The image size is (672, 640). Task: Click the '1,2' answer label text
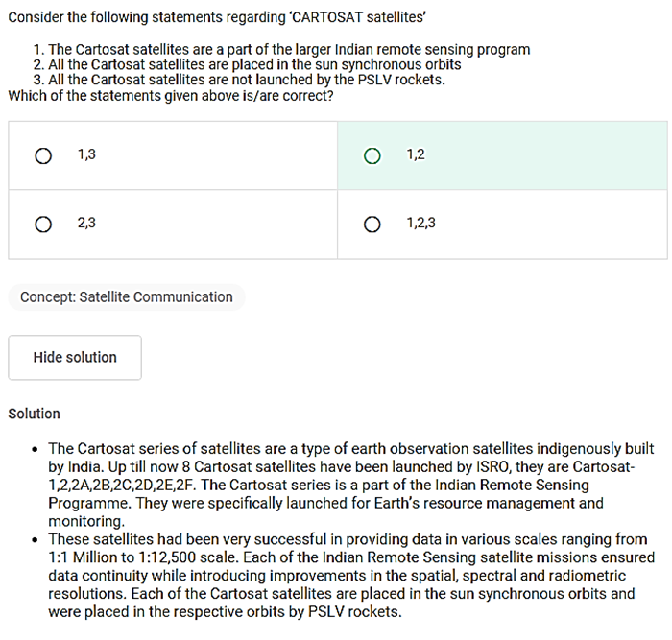(x=416, y=154)
